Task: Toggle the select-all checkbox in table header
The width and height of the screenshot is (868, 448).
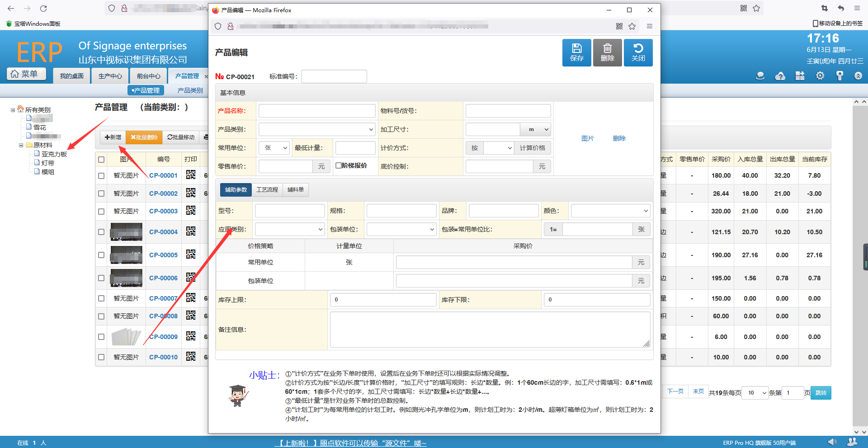Action: pos(101,160)
